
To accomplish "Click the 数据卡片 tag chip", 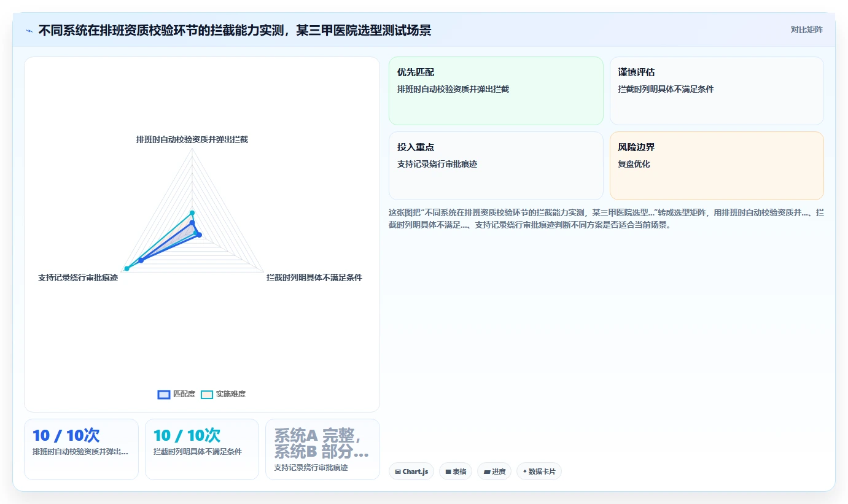I will (539, 471).
